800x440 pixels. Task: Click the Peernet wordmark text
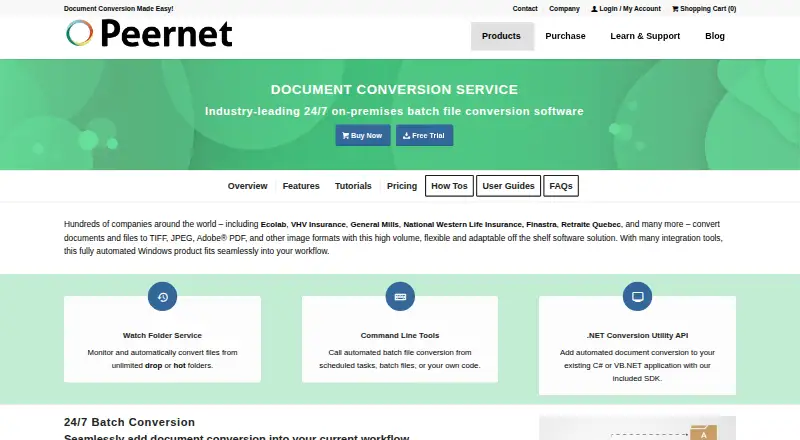(166, 33)
